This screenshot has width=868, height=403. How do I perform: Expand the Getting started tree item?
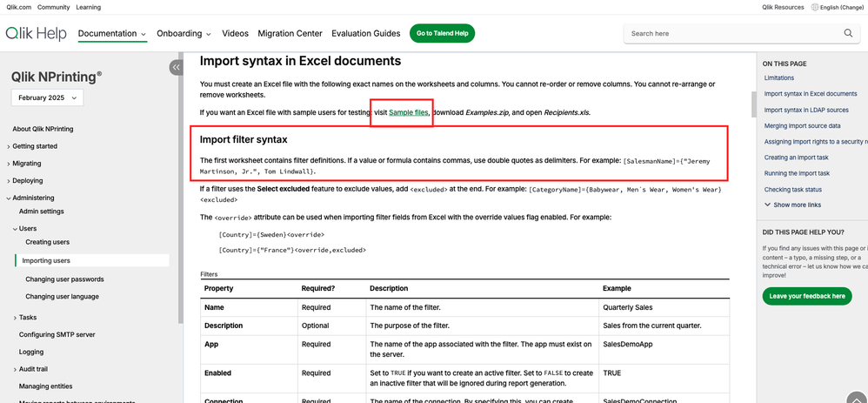[x=9, y=146]
